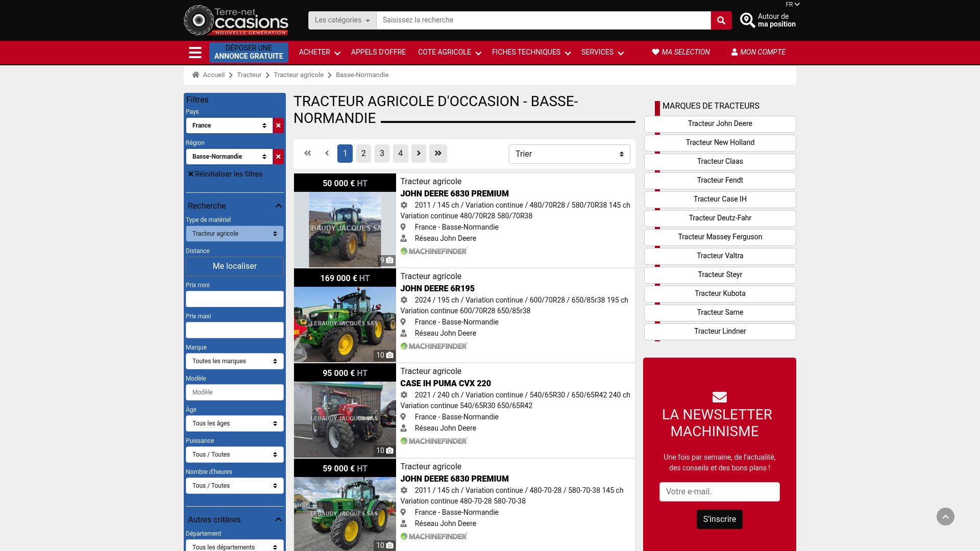Click the Autour de ma position locator icon

[x=747, y=20]
